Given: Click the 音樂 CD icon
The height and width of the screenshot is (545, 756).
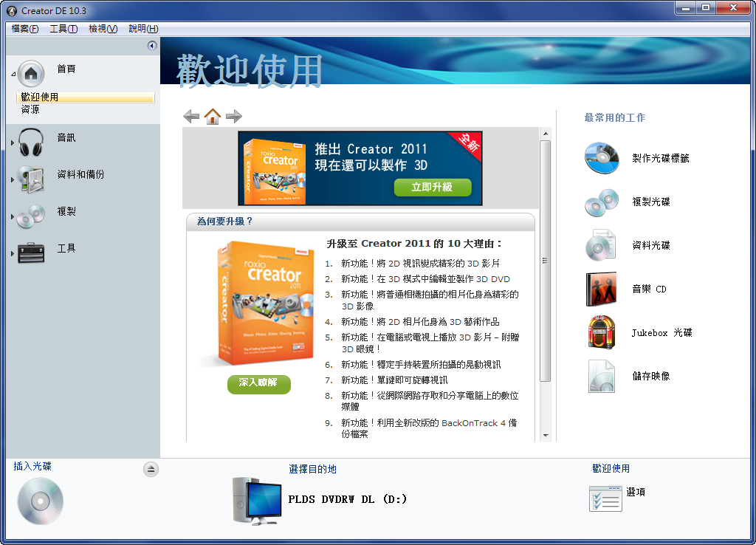Looking at the screenshot, I should pyautogui.click(x=601, y=289).
